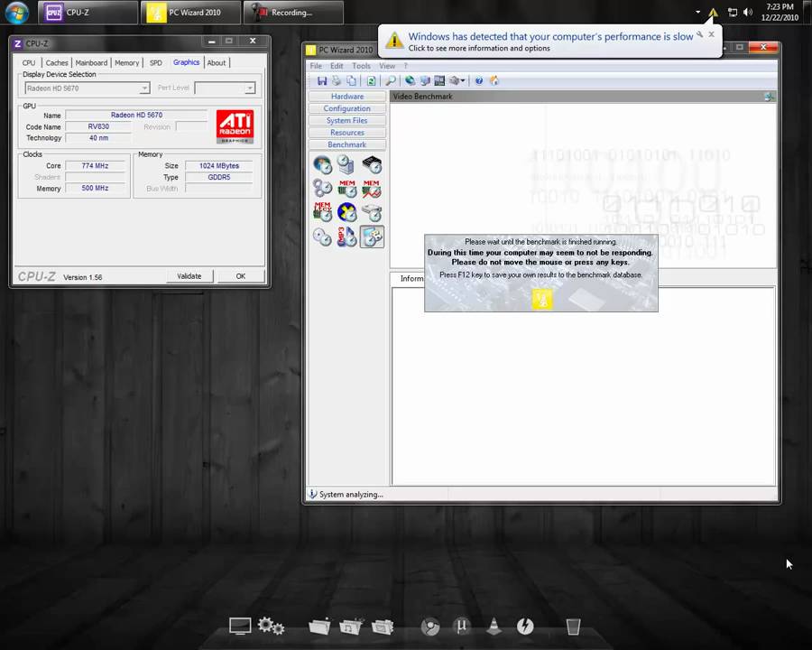
Task: Click the gears processor benchmark icon
Action: pyautogui.click(x=322, y=188)
